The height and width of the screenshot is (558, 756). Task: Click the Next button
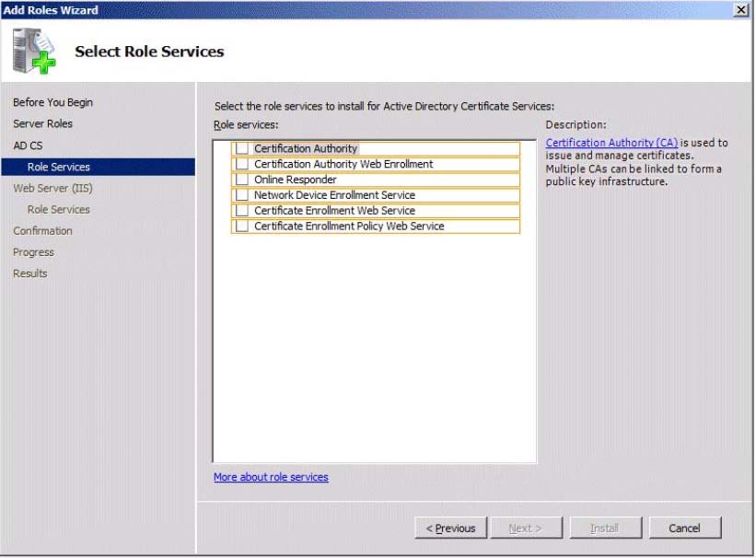point(526,529)
